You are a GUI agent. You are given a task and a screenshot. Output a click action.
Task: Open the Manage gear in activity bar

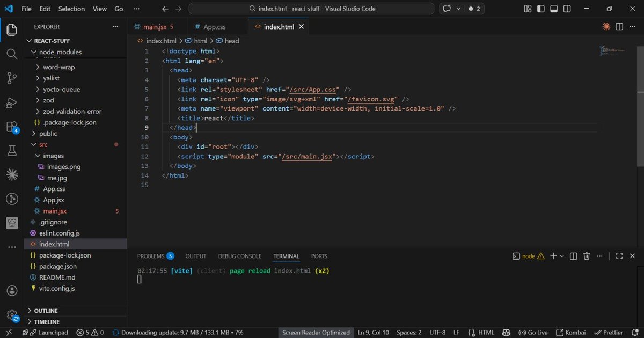pos(12,315)
